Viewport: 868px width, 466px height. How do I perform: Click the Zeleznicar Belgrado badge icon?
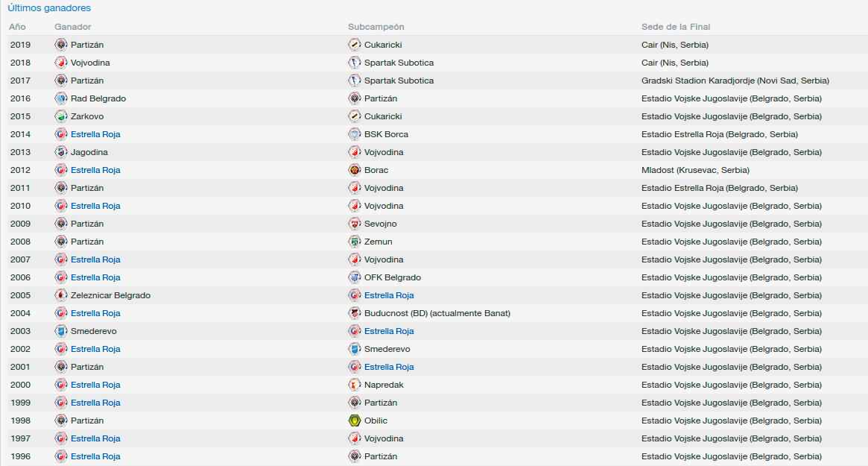click(61, 295)
